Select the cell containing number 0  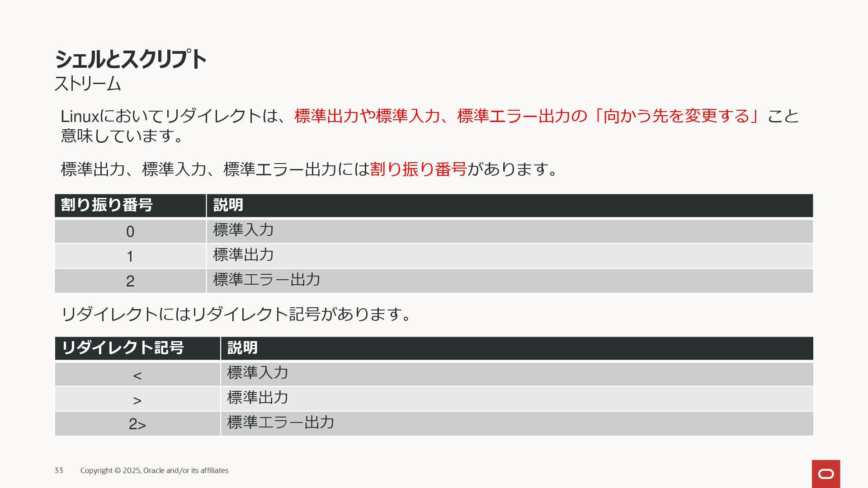tap(130, 231)
